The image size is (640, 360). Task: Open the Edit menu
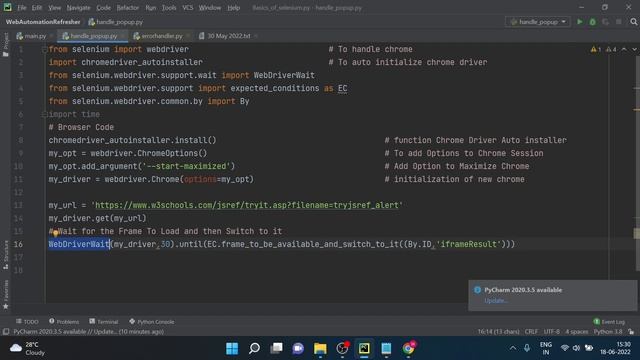coord(37,8)
